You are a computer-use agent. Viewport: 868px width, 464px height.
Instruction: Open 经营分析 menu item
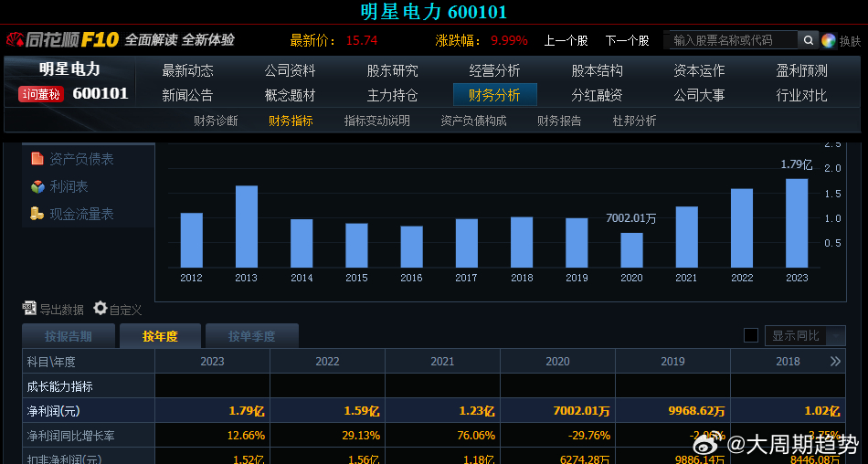tap(495, 71)
